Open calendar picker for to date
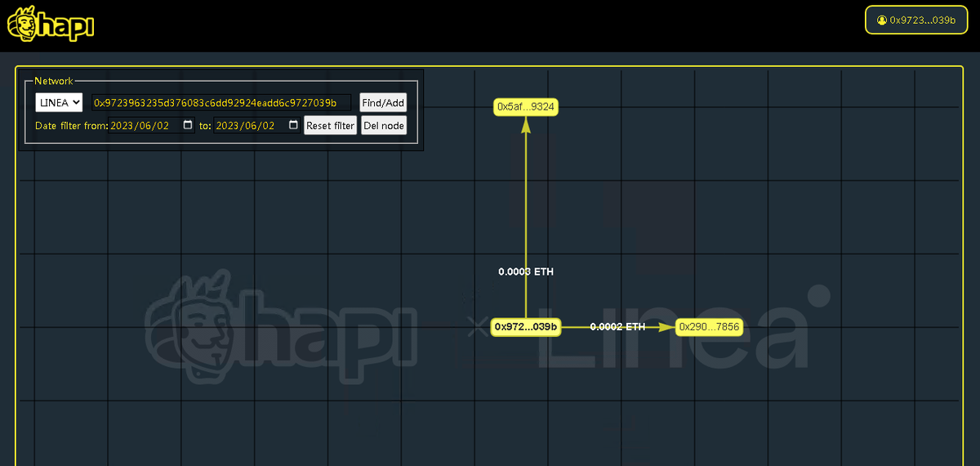Screen dimensions: 980x466 point(293,126)
